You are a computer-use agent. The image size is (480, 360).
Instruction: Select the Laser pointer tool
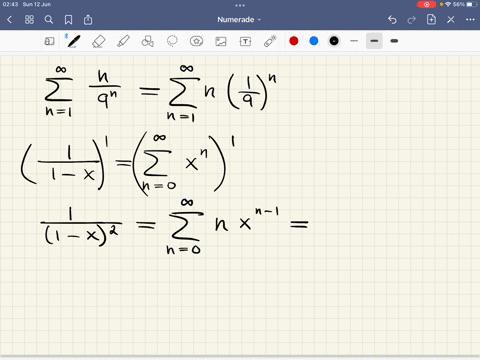pyautogui.click(x=270, y=41)
